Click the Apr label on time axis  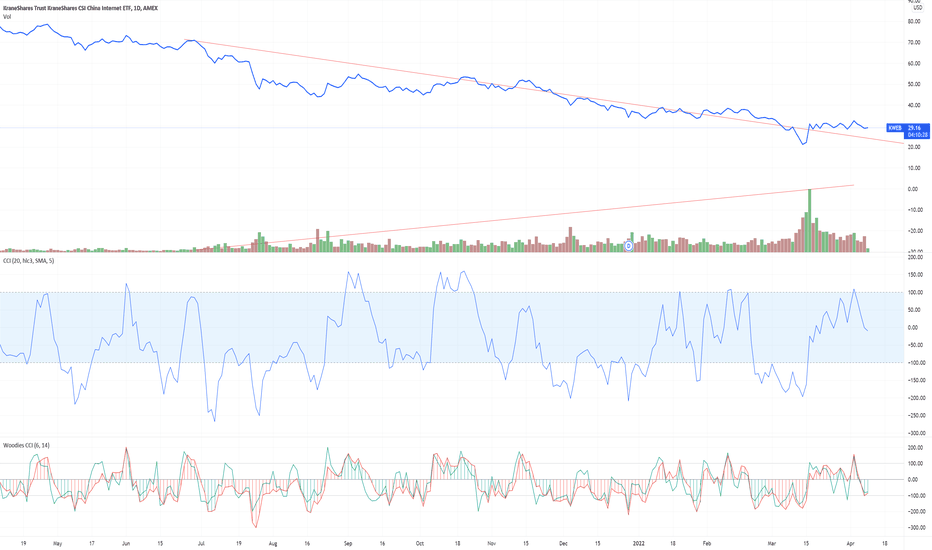(x=850, y=543)
